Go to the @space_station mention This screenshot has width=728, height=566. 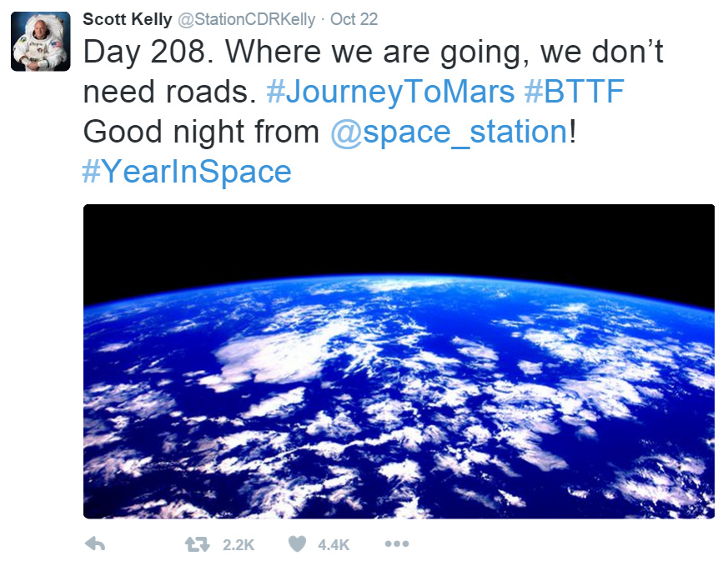click(x=449, y=133)
